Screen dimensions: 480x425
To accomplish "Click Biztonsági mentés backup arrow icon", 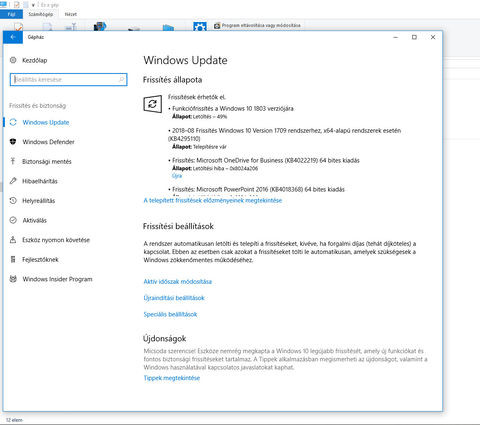I will click(13, 161).
